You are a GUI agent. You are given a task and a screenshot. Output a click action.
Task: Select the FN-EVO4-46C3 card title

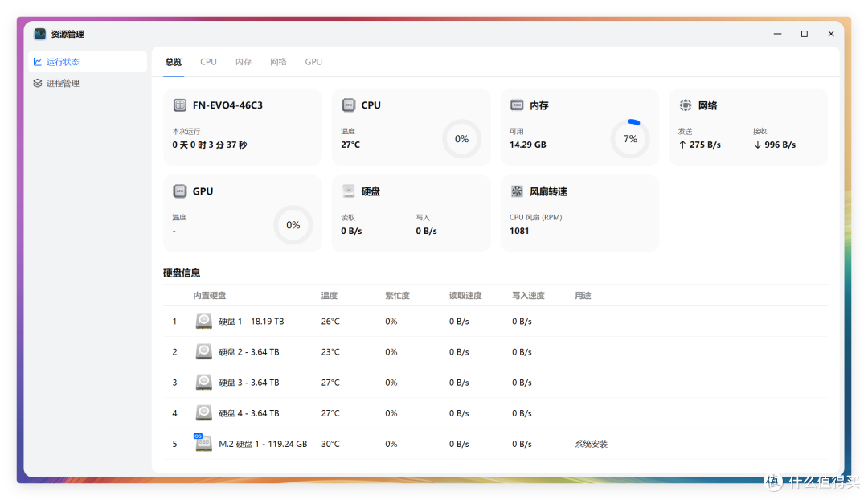click(x=227, y=105)
